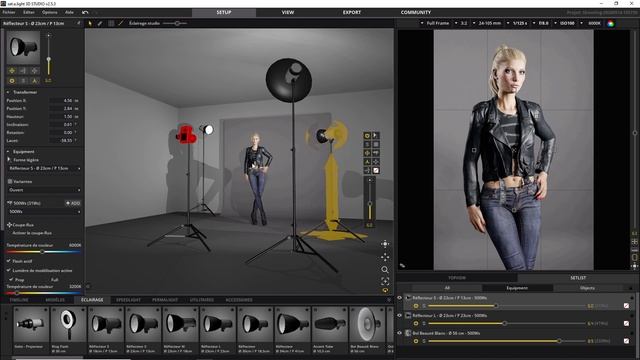Open the Réflecteur S equipment dropdown
The width and height of the screenshot is (640, 360).
pyautogui.click(x=44, y=168)
